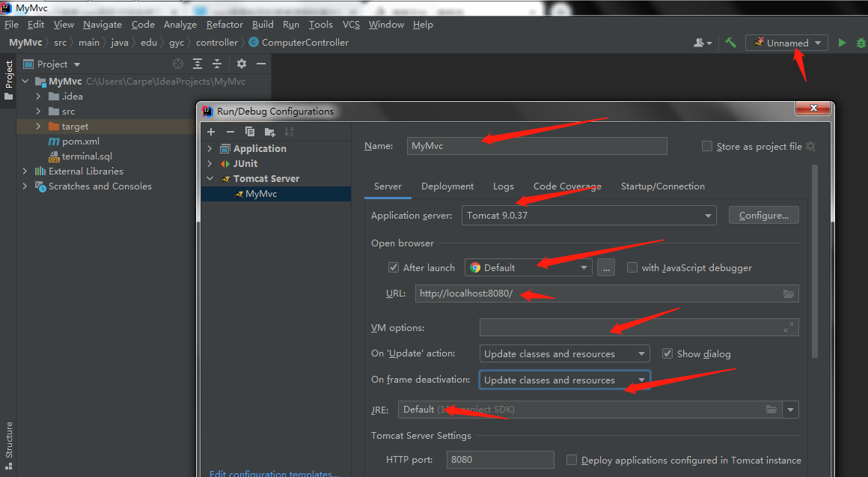
Task: Remove configuration with minus icon
Action: (230, 132)
